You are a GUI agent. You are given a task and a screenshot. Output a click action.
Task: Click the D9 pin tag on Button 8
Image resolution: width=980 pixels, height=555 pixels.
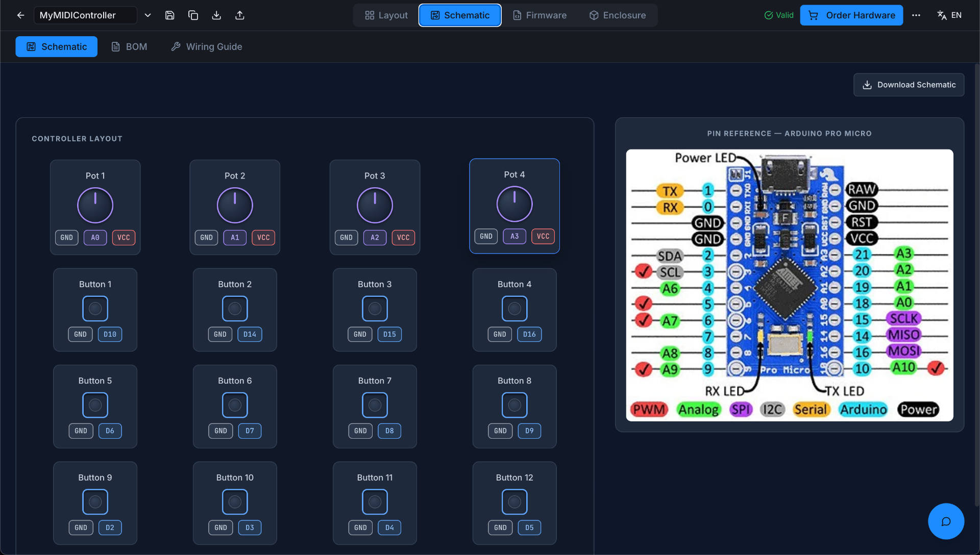point(529,431)
